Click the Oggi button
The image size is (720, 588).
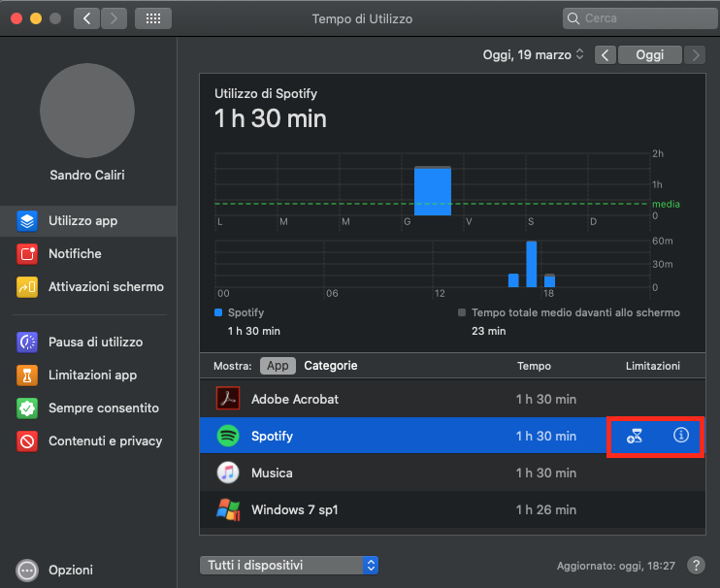[x=650, y=55]
